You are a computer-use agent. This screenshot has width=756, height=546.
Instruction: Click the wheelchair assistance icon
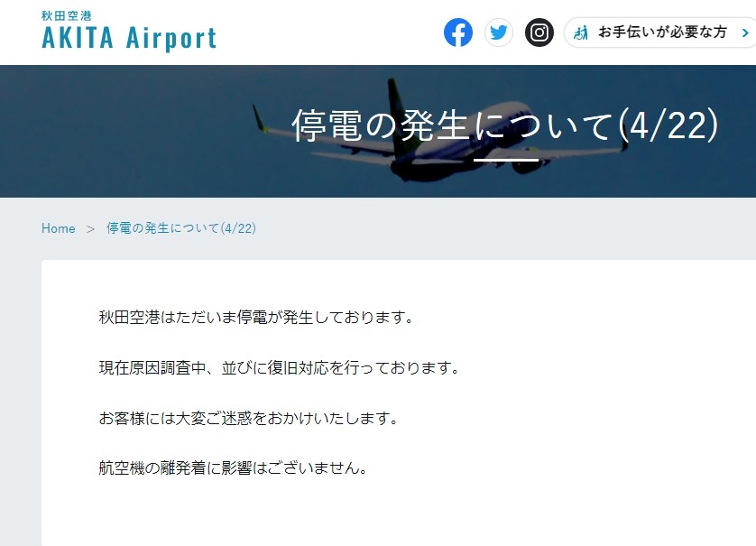pos(581,32)
